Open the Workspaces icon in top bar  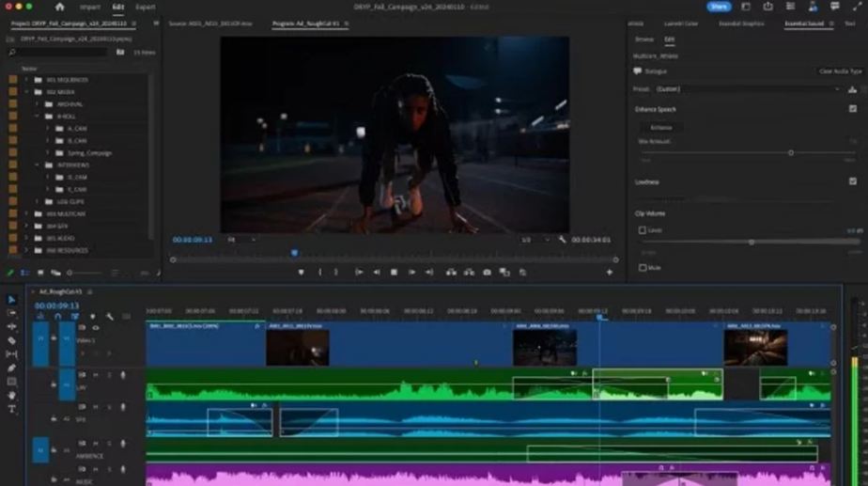pos(746,7)
